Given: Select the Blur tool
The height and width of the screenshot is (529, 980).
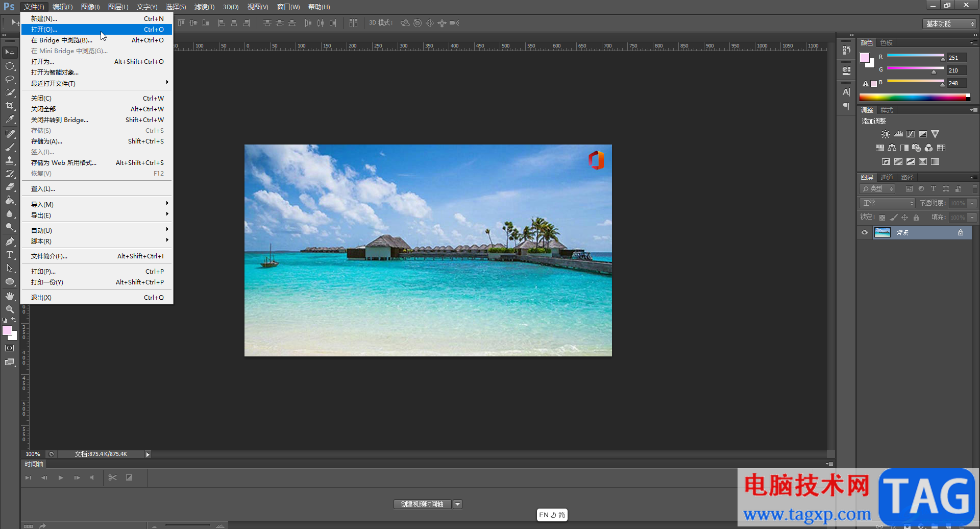Looking at the screenshot, I should tap(10, 213).
